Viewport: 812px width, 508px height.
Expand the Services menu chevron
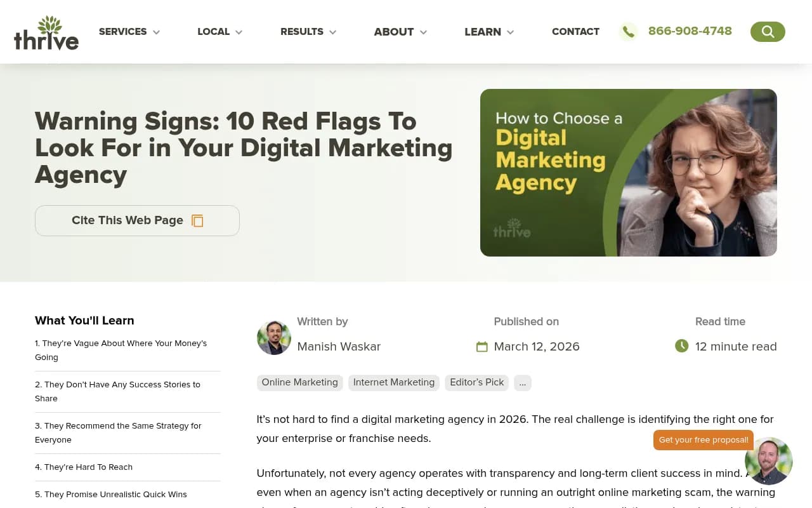(156, 32)
